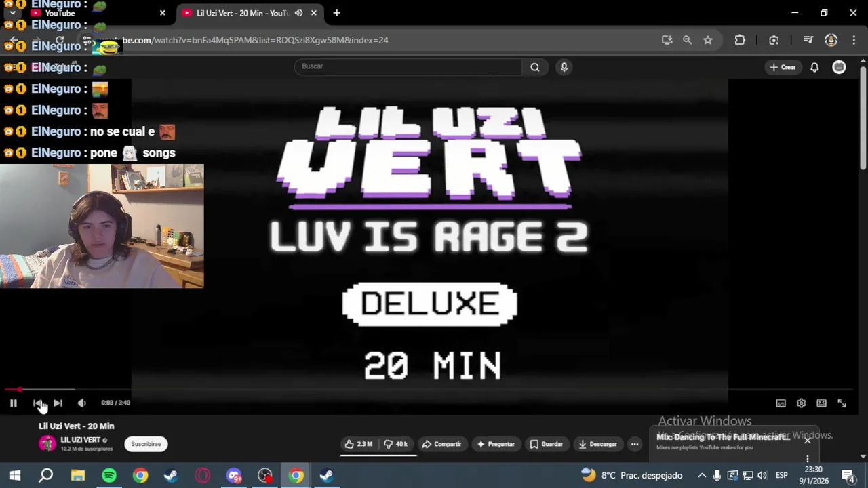
Task: Click the Compartir button
Action: click(x=441, y=444)
